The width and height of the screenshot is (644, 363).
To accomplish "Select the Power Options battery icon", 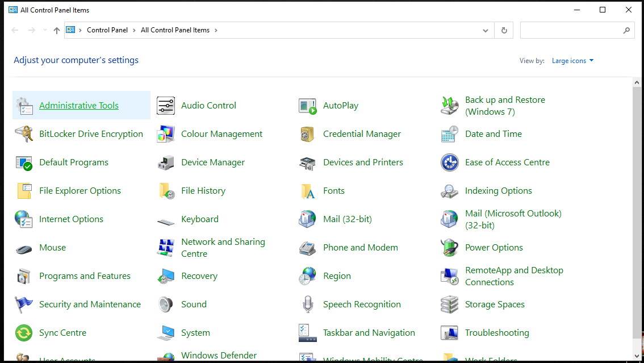I will 450,248.
